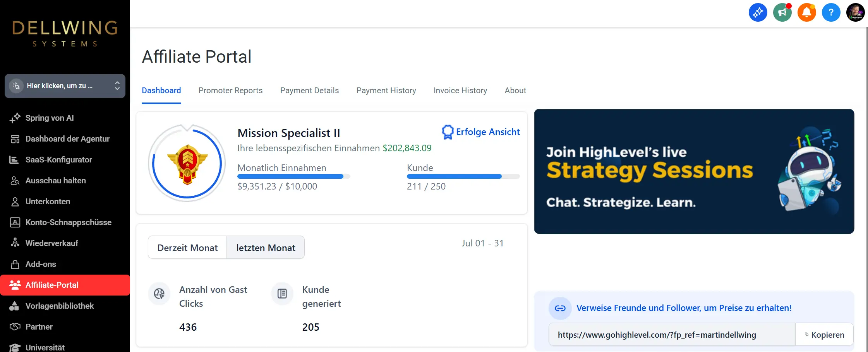Viewport: 868px width, 352px height.
Task: Click the Partner handshake icon
Action: tap(15, 327)
